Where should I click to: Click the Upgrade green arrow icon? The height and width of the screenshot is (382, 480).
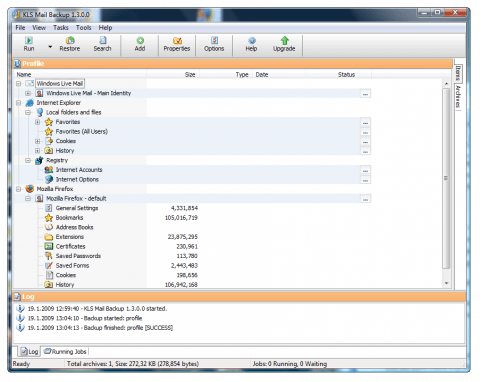point(284,41)
